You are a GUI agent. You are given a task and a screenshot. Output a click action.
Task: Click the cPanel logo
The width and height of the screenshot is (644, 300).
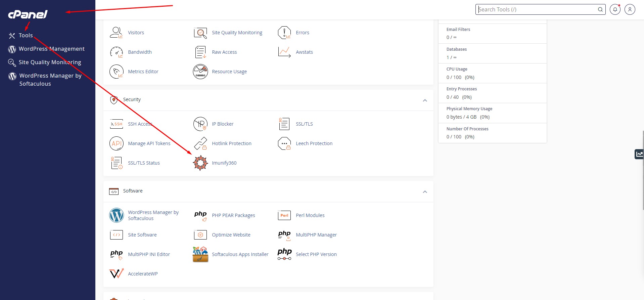[28, 14]
